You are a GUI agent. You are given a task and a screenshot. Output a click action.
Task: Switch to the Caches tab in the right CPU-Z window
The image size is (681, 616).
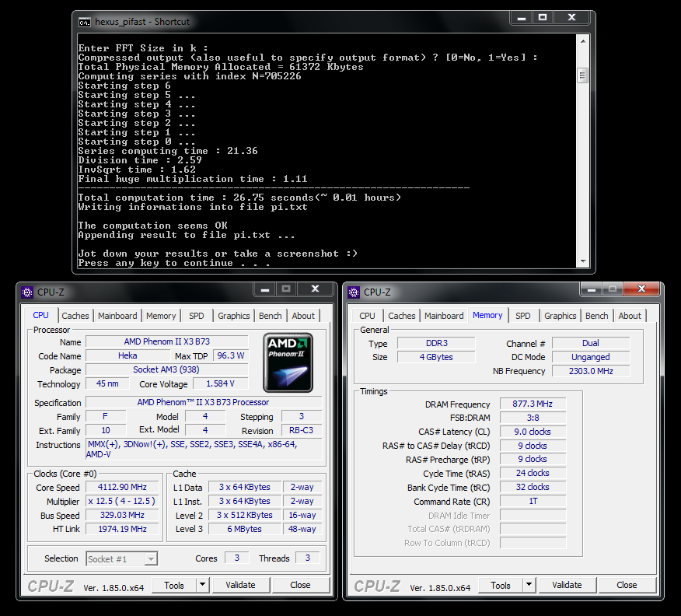pyautogui.click(x=402, y=316)
